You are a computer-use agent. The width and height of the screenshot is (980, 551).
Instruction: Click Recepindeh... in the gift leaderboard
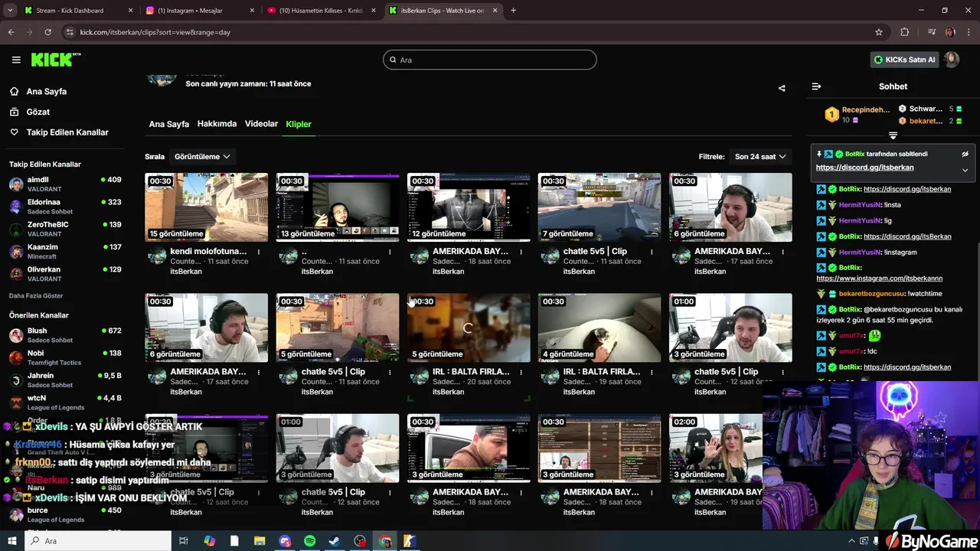tap(866, 109)
